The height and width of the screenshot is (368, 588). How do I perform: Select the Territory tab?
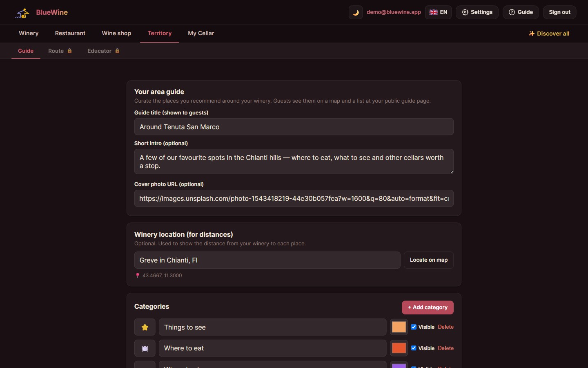click(x=160, y=33)
